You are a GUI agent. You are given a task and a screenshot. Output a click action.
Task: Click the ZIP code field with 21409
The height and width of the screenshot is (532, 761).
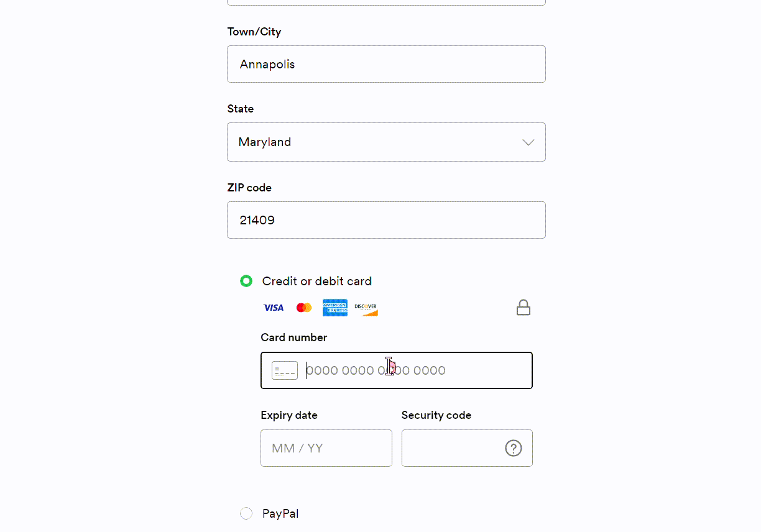tap(385, 220)
